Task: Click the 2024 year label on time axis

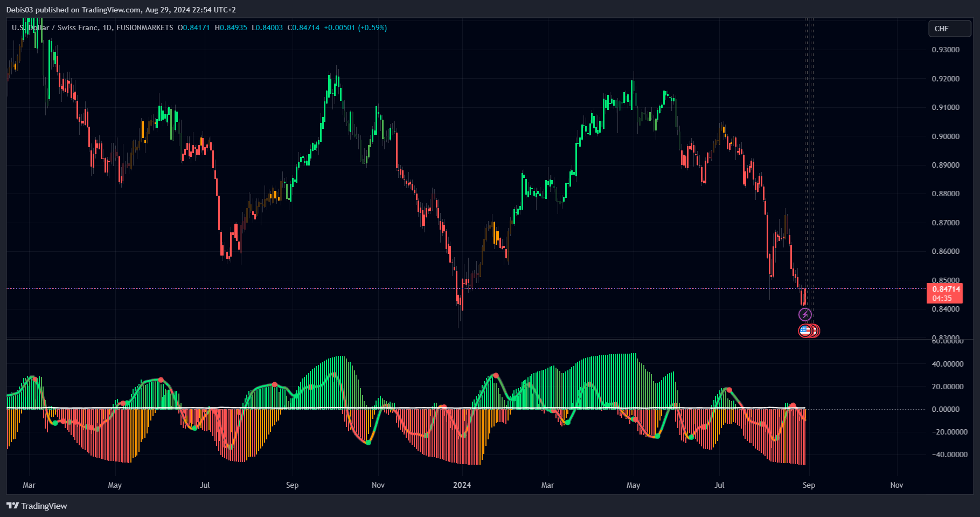Action: 462,485
